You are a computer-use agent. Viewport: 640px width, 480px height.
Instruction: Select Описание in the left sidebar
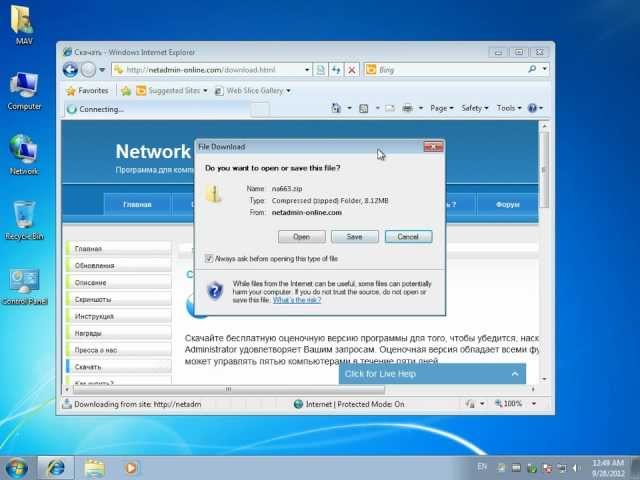tap(118, 282)
